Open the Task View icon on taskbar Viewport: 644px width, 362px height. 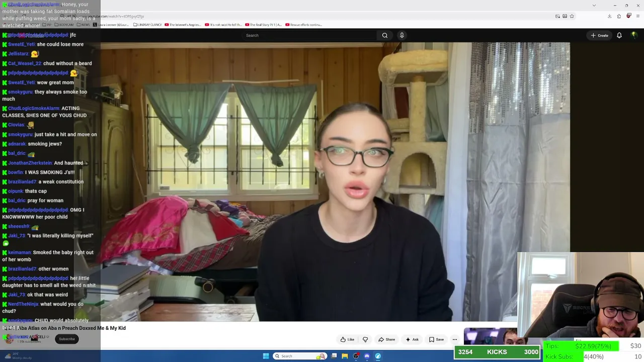334,356
